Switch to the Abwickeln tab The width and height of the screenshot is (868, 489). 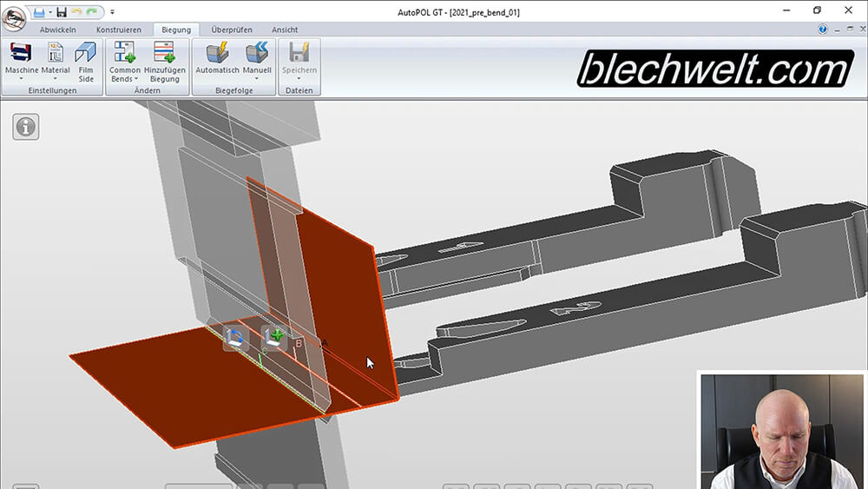click(x=58, y=30)
